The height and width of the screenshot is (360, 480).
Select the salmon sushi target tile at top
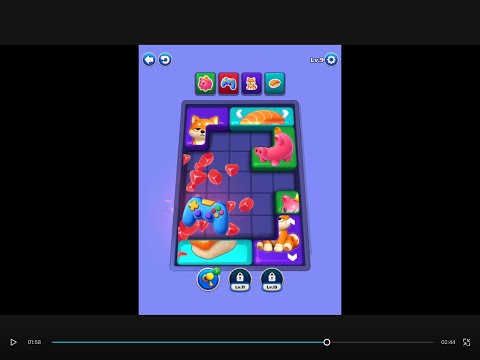point(275,83)
